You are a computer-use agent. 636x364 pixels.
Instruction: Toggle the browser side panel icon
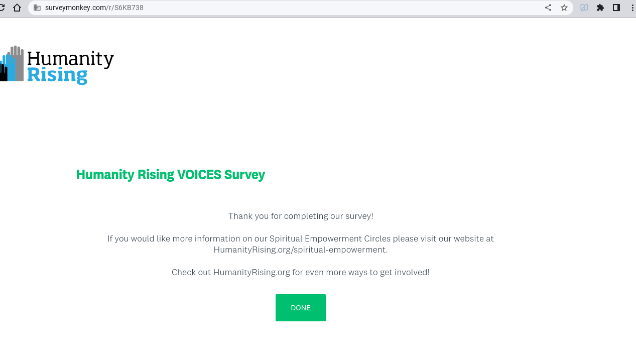click(616, 8)
